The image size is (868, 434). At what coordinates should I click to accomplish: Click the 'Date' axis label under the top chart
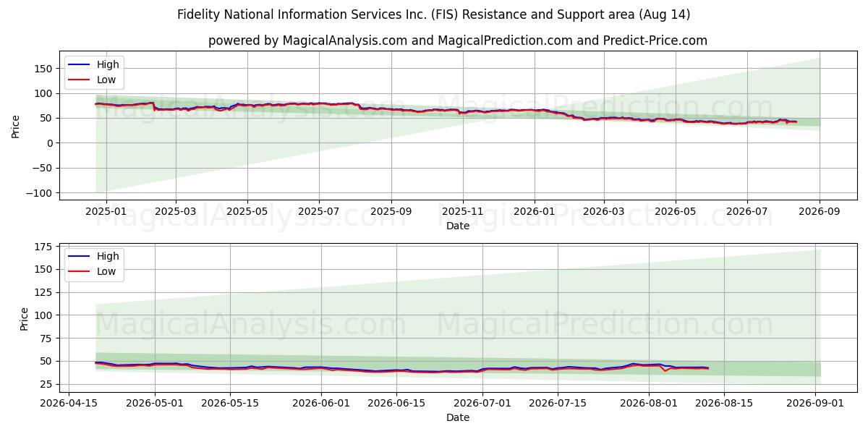(458, 226)
